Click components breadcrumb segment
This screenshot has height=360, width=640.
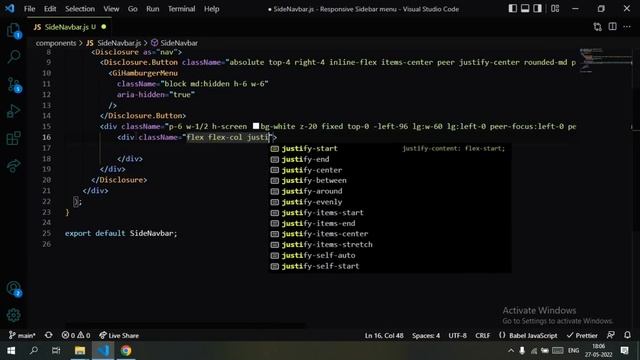[56, 43]
